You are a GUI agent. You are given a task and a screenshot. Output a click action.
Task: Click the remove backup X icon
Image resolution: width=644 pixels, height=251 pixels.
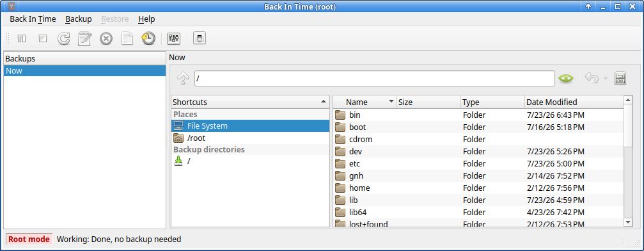point(106,38)
